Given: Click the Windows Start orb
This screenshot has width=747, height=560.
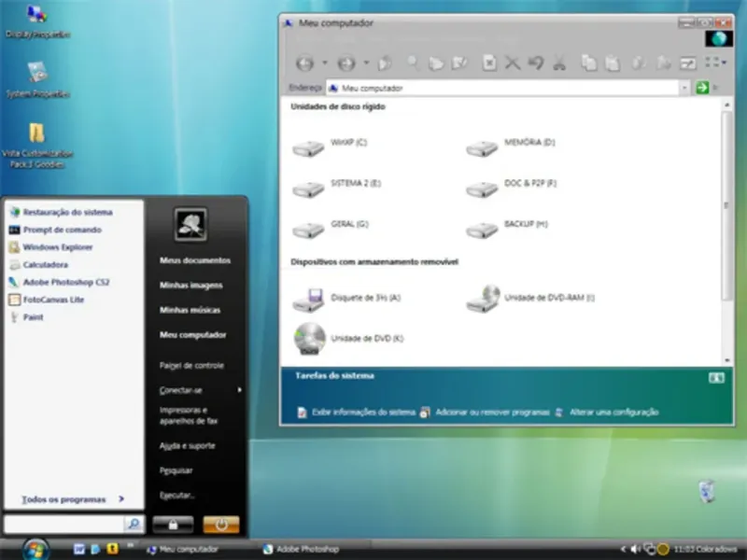Looking at the screenshot, I should [35, 549].
